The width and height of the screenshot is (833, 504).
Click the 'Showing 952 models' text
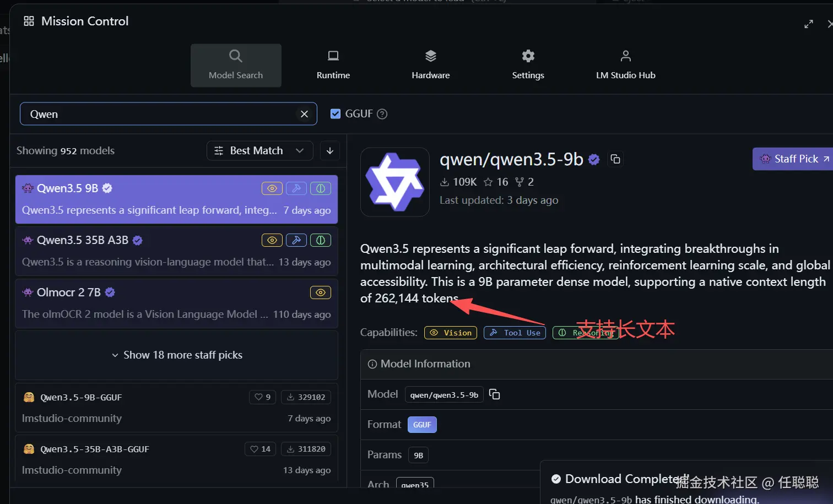[x=66, y=151]
